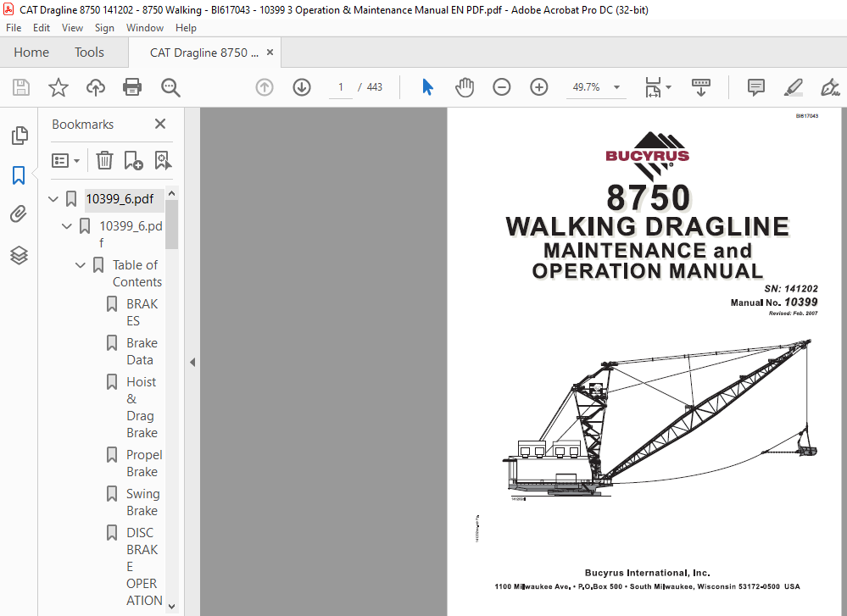Open Page Thumbnails panel
The height and width of the screenshot is (616, 847).
[19, 136]
